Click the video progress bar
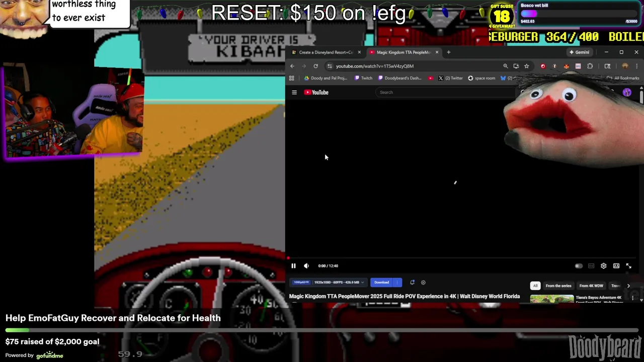 click(x=462, y=258)
